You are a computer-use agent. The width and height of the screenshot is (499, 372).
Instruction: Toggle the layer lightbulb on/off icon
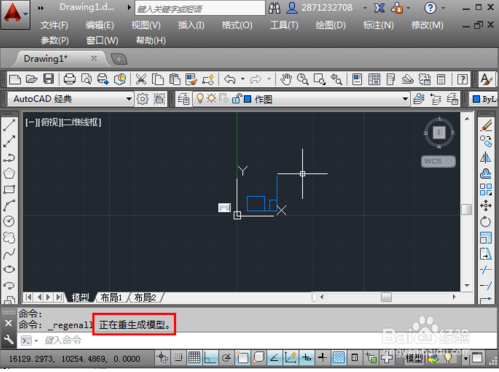[x=200, y=99]
